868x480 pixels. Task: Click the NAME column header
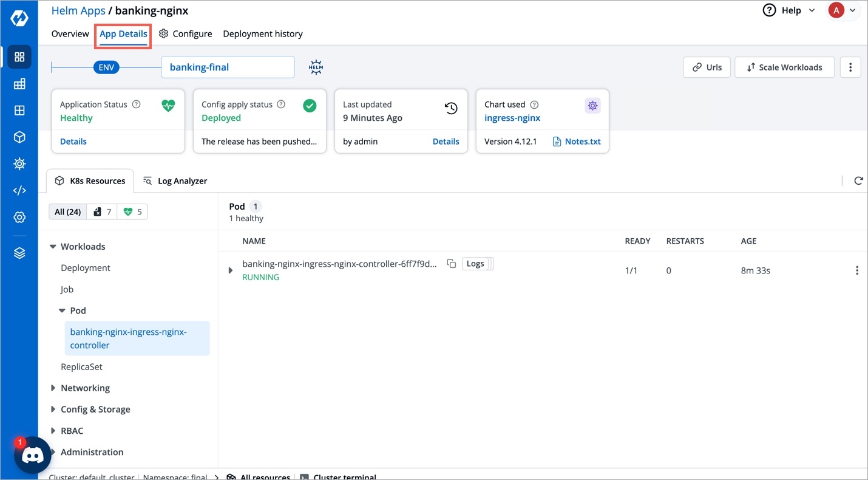coord(254,241)
